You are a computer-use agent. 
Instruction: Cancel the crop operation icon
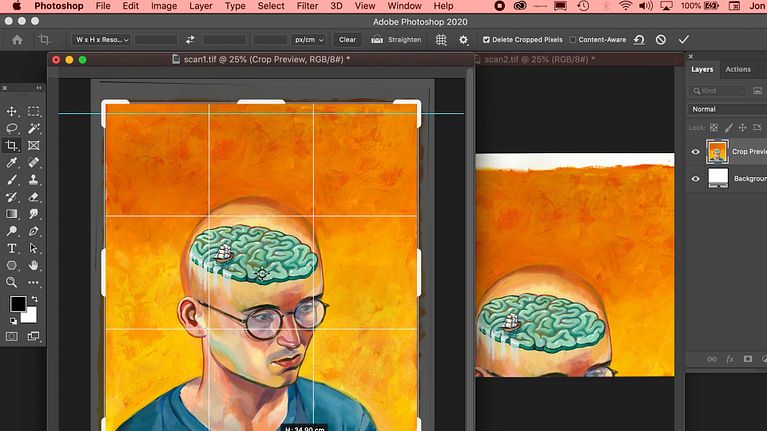click(660, 40)
